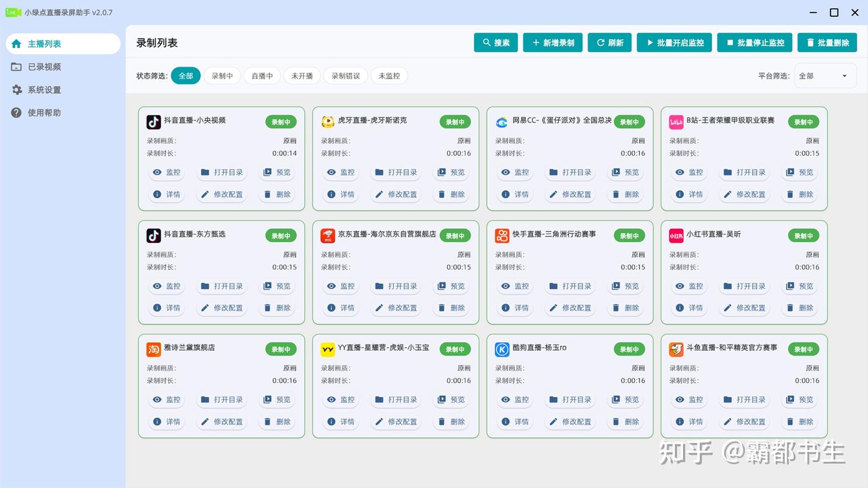Open 使用帮助 in sidebar

click(x=63, y=113)
